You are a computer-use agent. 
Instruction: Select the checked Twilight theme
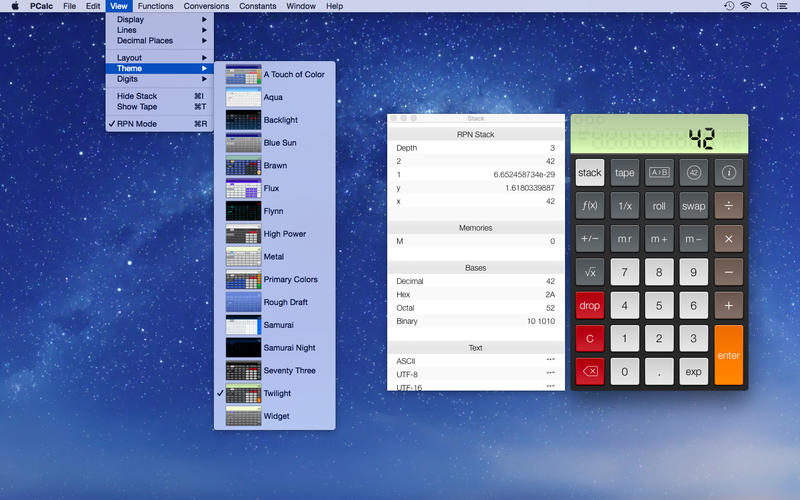point(276,394)
